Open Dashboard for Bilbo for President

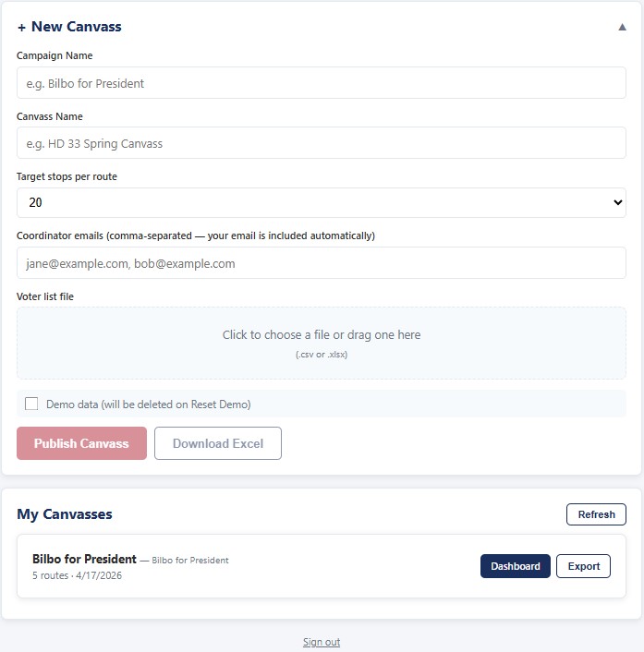[x=515, y=566]
